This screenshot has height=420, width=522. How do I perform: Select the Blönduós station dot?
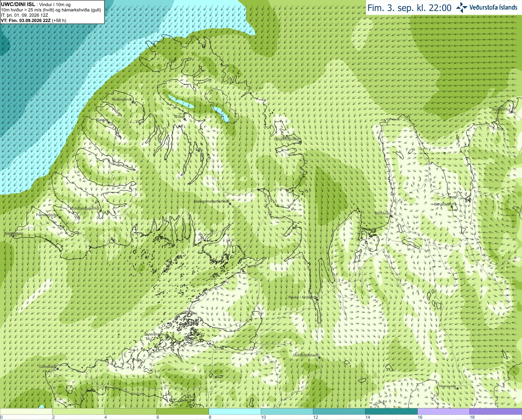click(391, 217)
